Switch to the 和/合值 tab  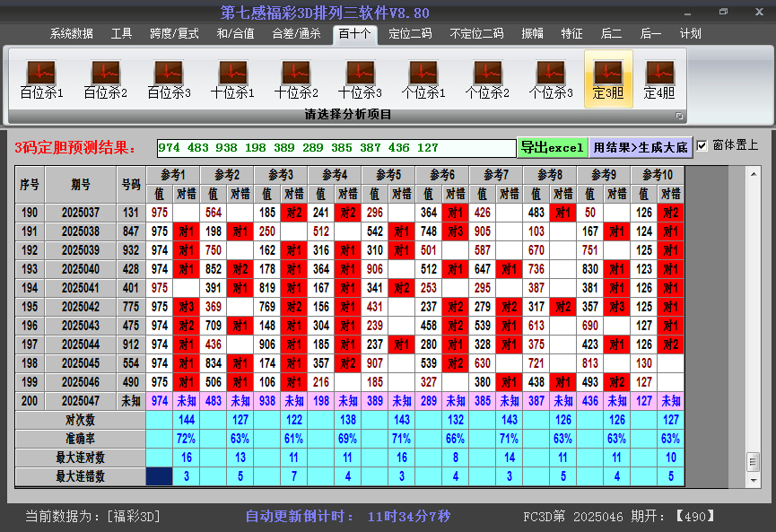[235, 34]
